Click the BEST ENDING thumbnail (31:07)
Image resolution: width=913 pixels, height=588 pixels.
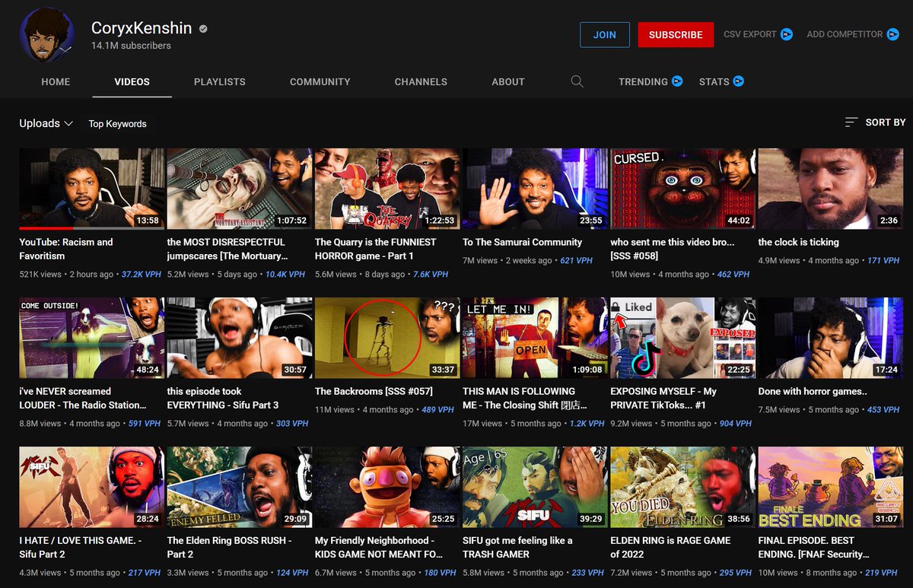tap(830, 487)
